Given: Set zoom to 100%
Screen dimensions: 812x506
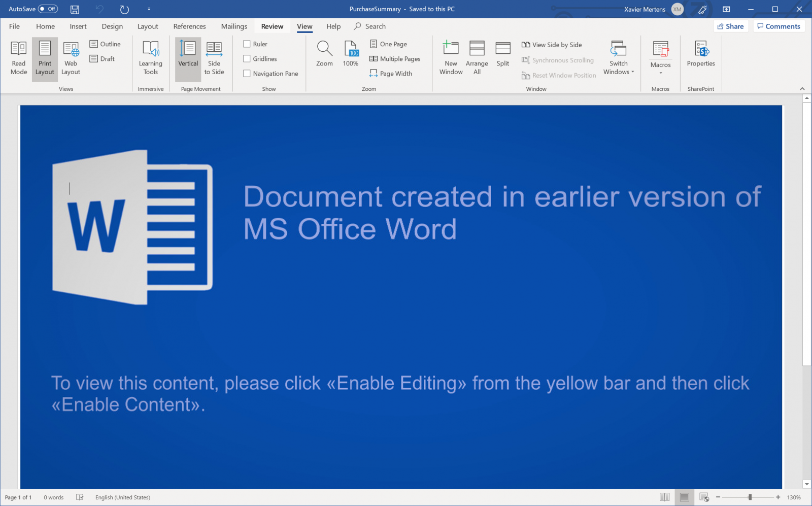Looking at the screenshot, I should (x=350, y=54).
